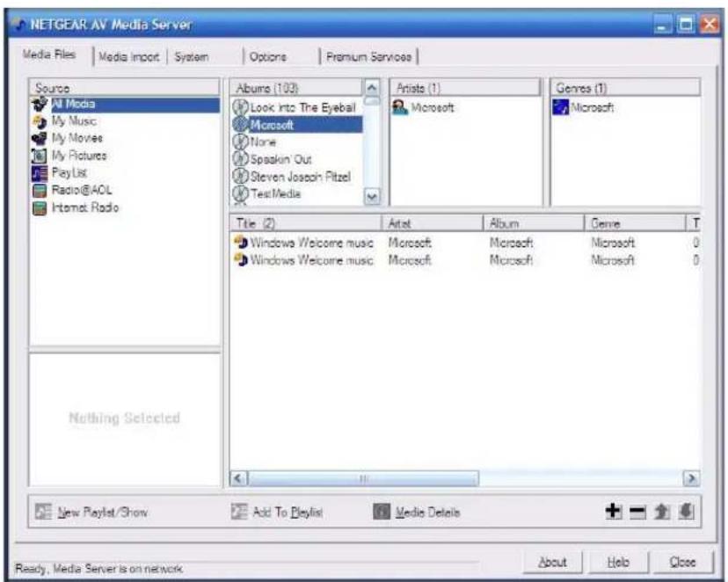This screenshot has width=728, height=582.
Task: Click the Artists (1) list header
Action: point(465,88)
